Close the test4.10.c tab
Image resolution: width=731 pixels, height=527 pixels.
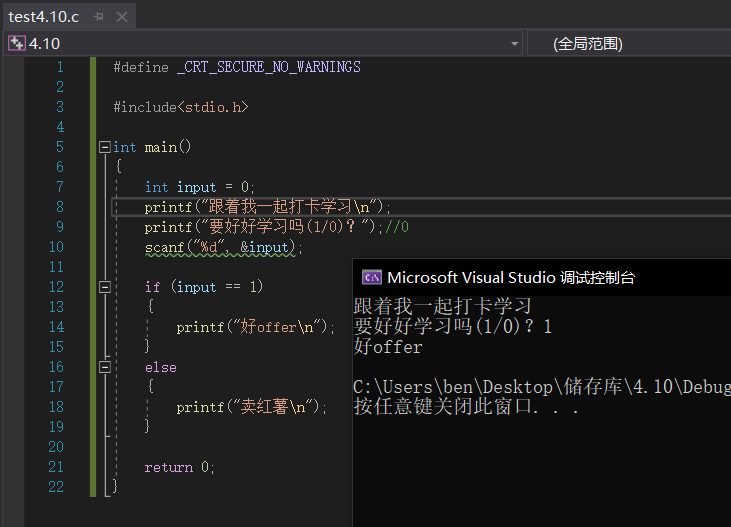click(122, 17)
